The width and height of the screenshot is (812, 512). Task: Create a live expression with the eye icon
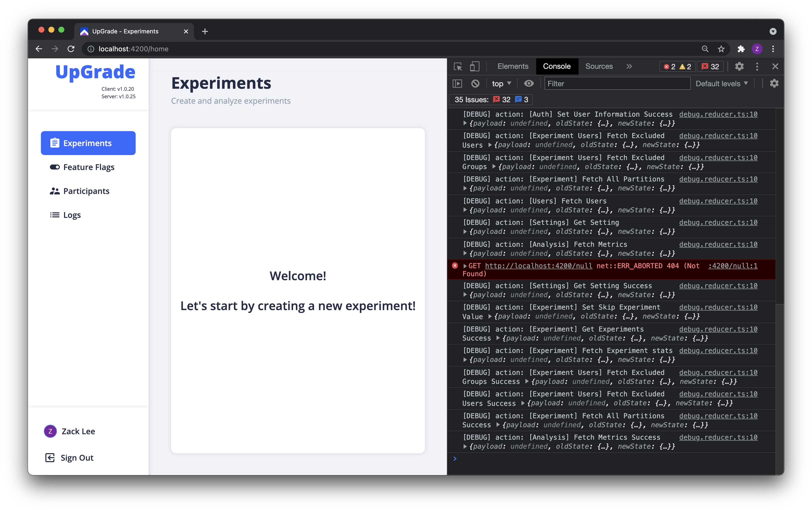tap(528, 84)
